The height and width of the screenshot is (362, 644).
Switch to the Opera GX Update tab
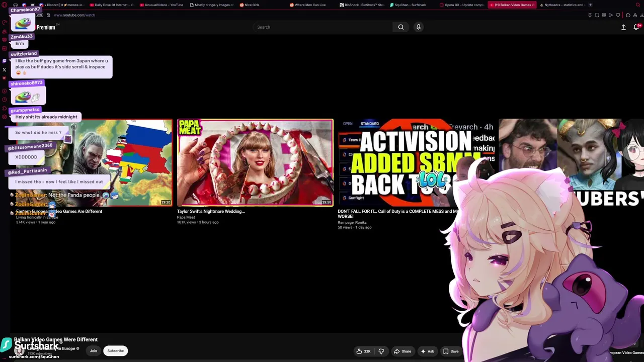pos(461,5)
